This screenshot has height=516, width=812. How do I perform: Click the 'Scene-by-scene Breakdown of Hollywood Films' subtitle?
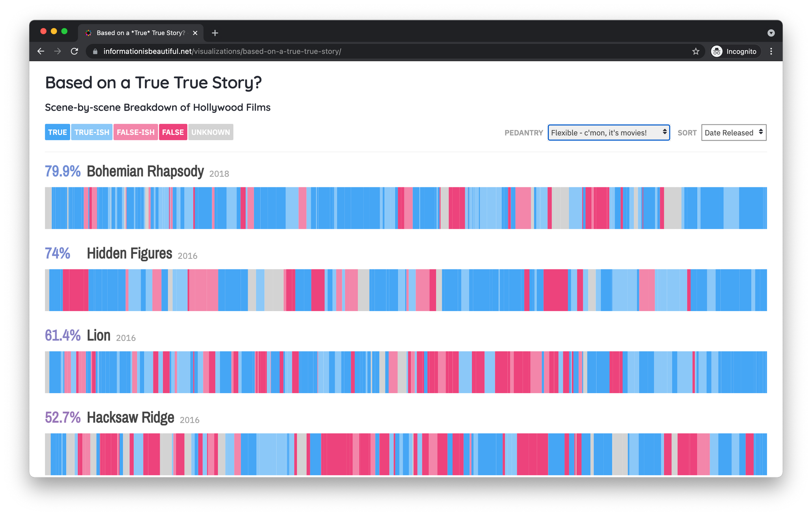[x=158, y=107]
